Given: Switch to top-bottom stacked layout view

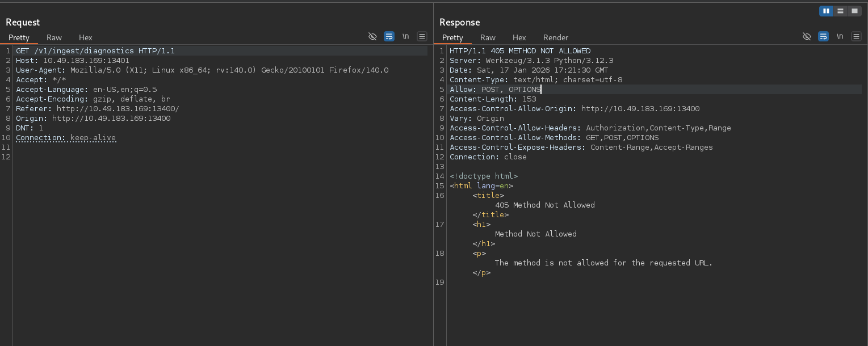Looking at the screenshot, I should (840, 11).
